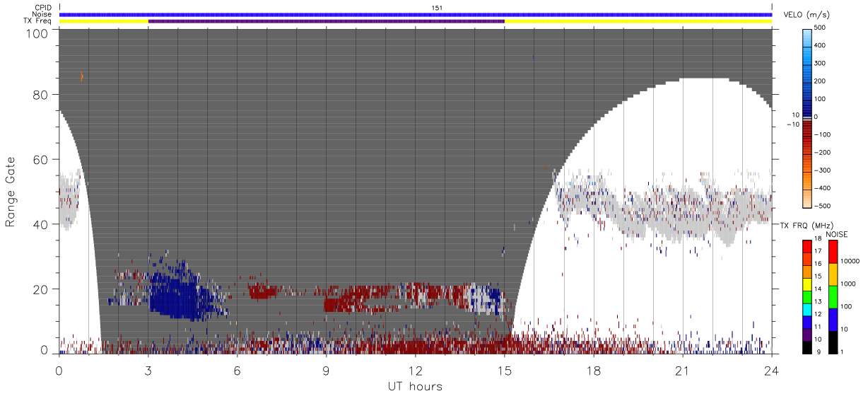Click the 1000 tick on NOISE legend

848,284
